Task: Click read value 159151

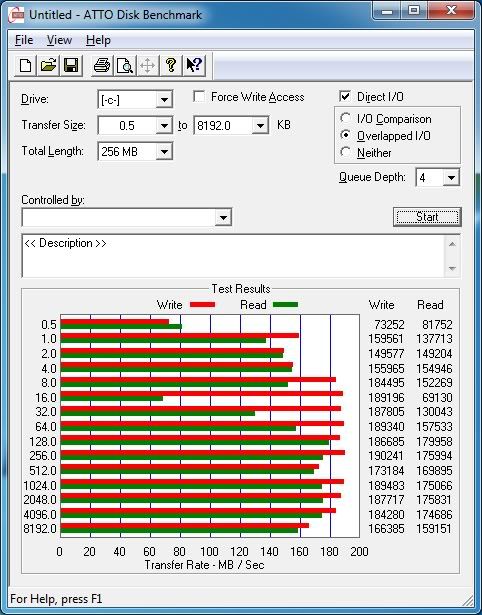Action: point(434,529)
